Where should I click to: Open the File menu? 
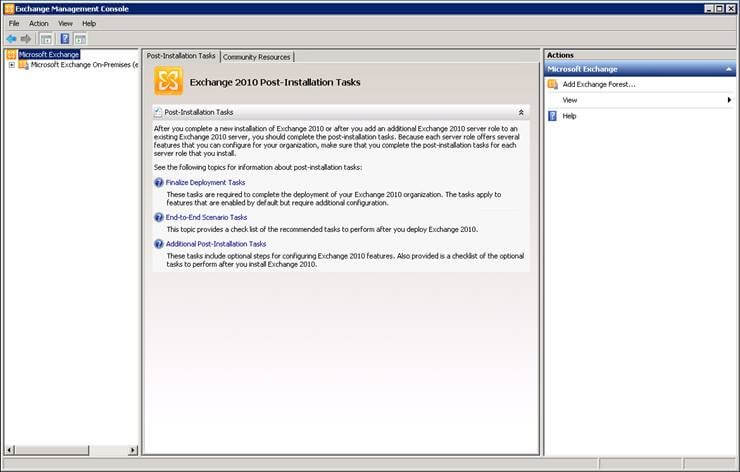[14, 23]
